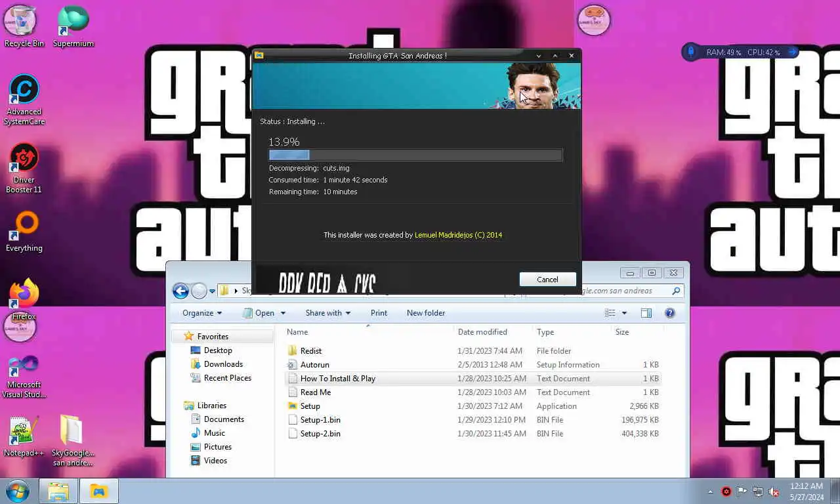Open the Share with menu
The height and width of the screenshot is (504, 840).
(328, 313)
